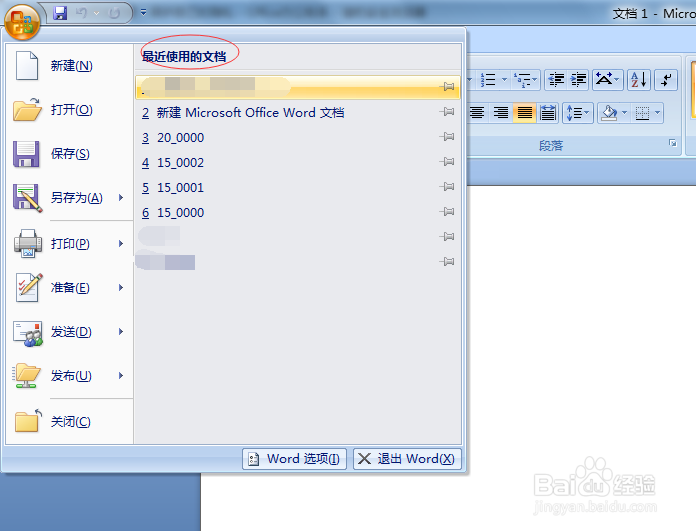Toggle Show/Hide formatting marks icon
The width and height of the screenshot is (696, 531).
(666, 80)
